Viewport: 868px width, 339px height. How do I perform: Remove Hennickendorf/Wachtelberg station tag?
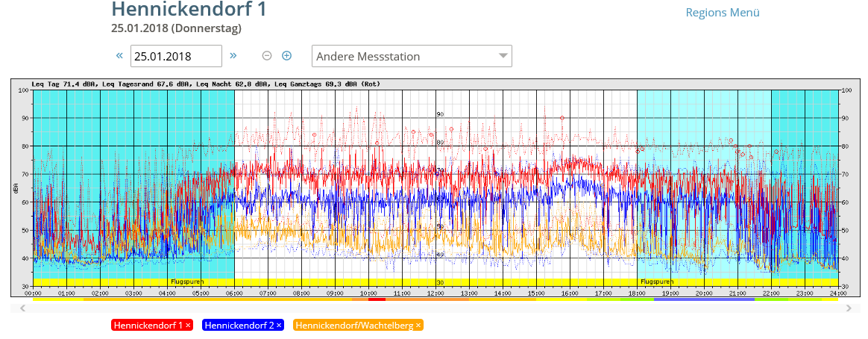pyautogui.click(x=418, y=326)
